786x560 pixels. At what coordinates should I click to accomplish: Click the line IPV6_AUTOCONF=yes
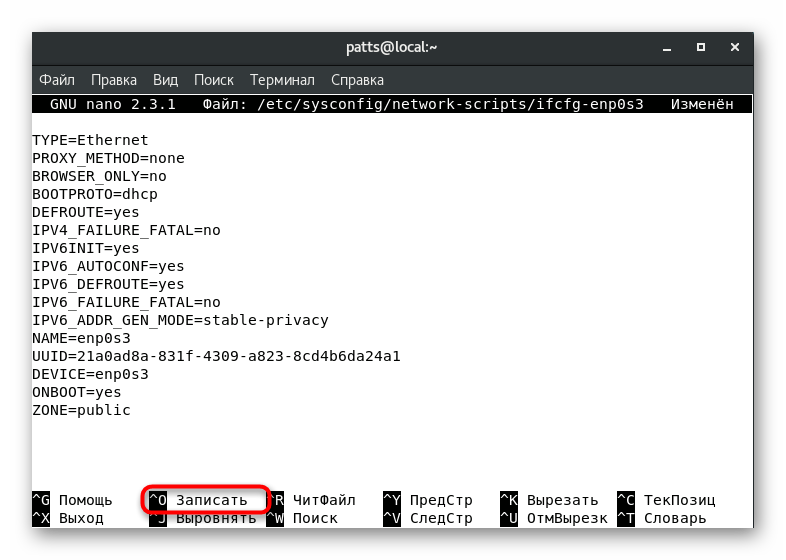(x=108, y=266)
